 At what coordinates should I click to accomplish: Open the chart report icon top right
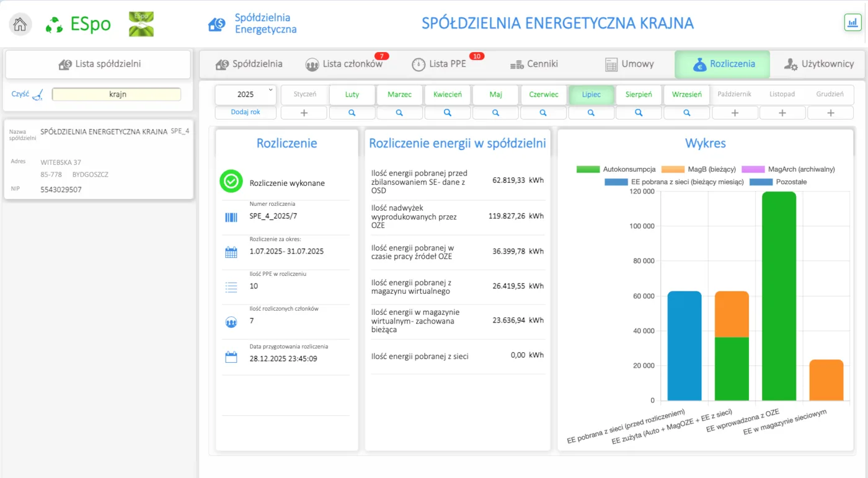pos(853,22)
